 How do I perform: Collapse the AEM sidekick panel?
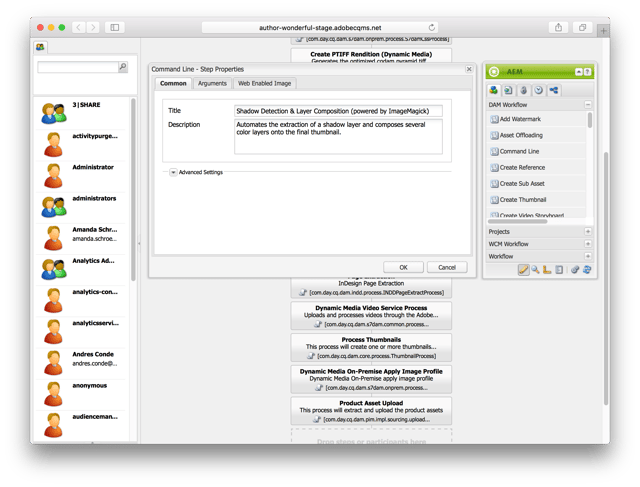tap(578, 72)
